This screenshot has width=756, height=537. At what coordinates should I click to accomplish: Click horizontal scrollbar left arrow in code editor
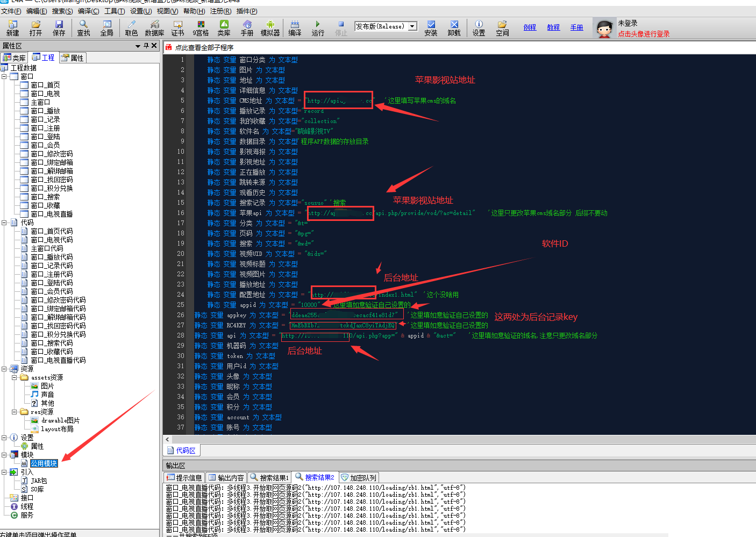point(167,439)
